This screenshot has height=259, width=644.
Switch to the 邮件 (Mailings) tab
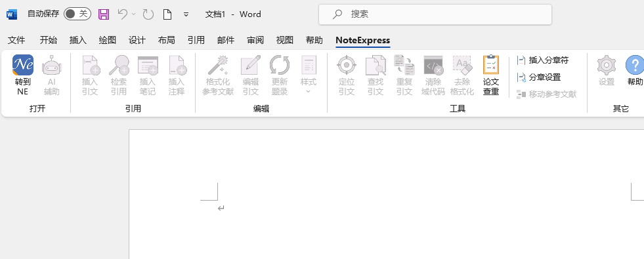(x=226, y=40)
